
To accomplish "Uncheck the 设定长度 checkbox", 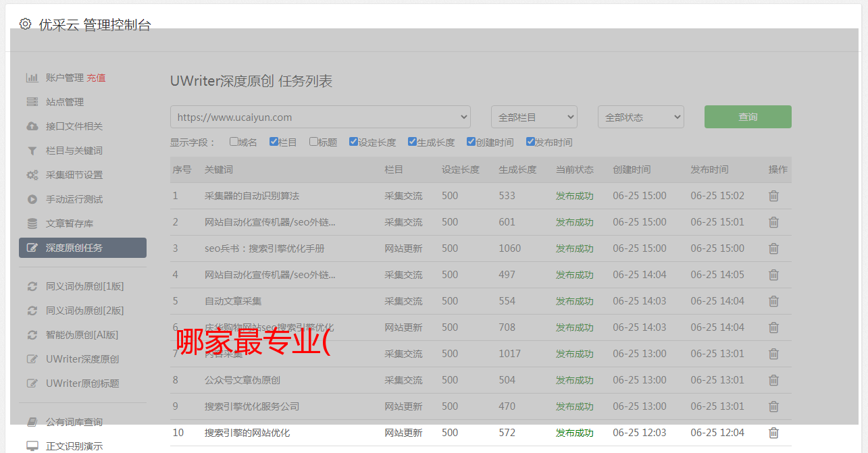I will pyautogui.click(x=353, y=142).
